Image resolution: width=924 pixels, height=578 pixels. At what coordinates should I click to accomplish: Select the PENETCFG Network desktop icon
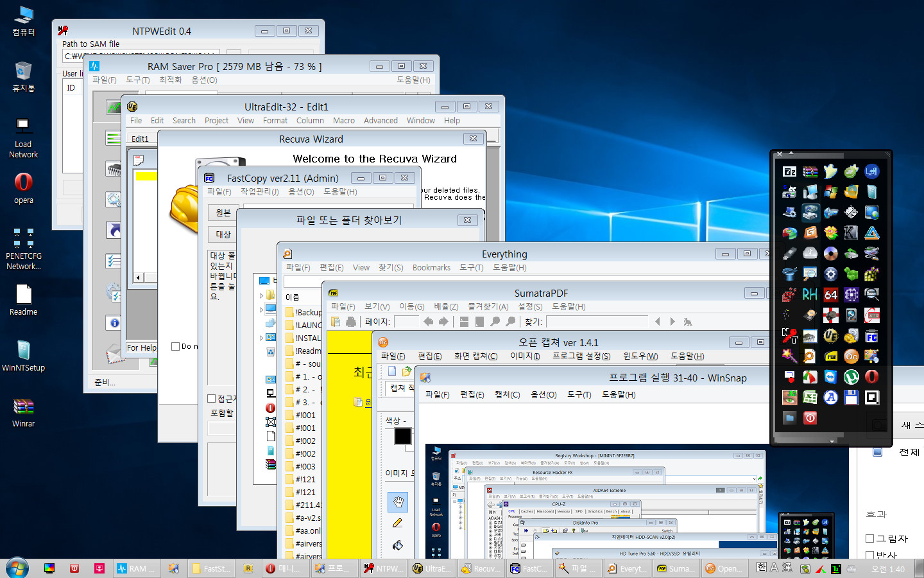pos(24,249)
